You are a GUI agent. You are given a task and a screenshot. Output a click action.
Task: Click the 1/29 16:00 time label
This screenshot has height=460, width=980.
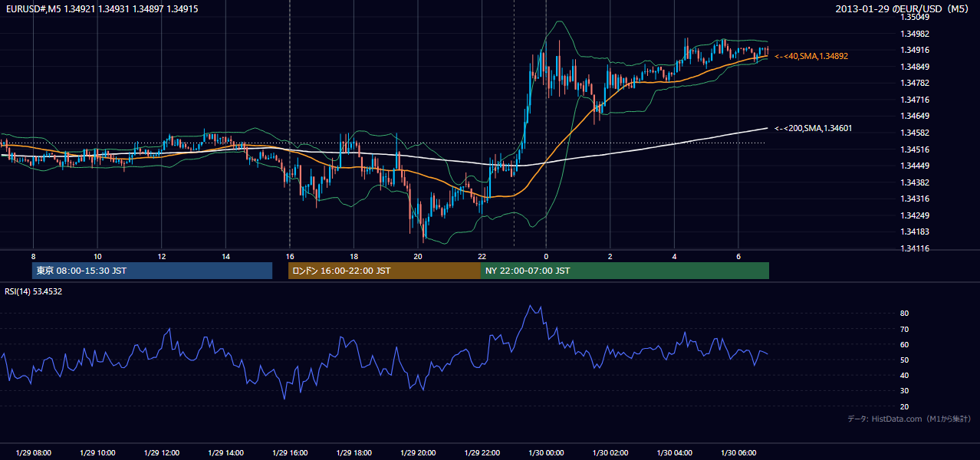(x=289, y=453)
